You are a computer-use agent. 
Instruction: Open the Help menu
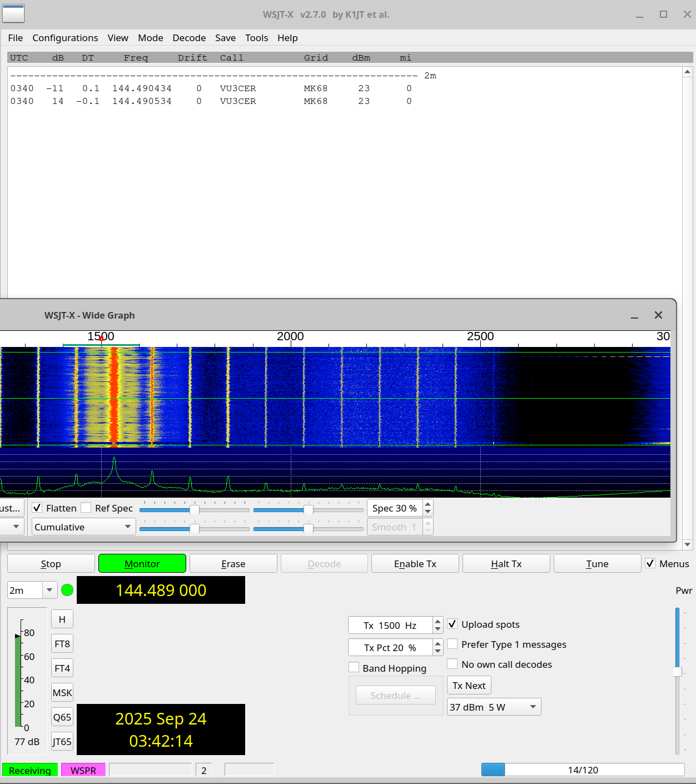[x=287, y=38]
